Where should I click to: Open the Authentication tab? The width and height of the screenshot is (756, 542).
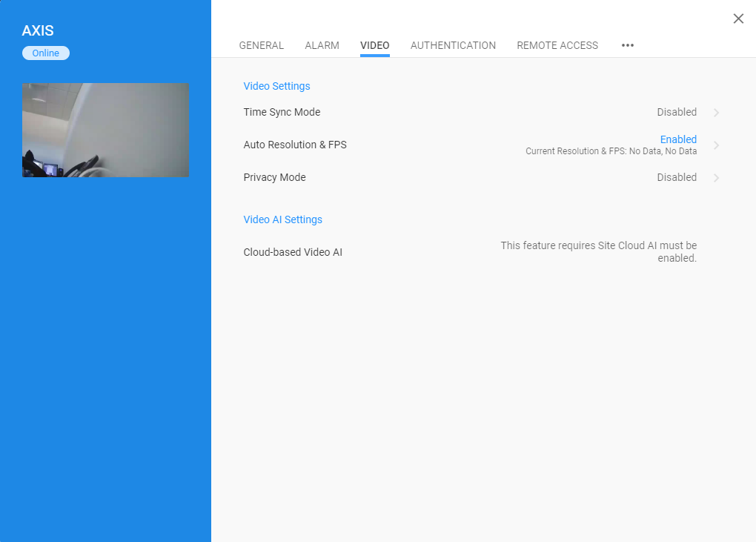[453, 45]
